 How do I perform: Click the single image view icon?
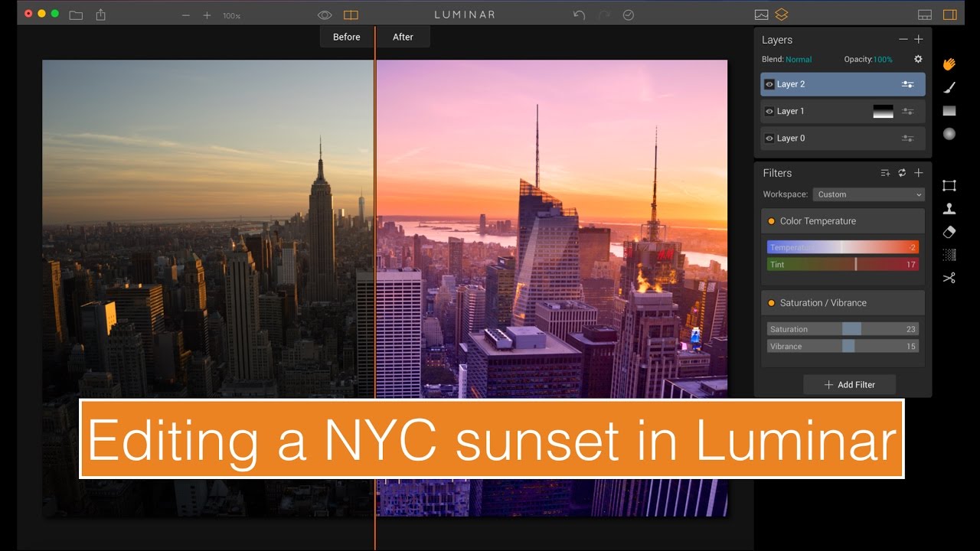761,15
